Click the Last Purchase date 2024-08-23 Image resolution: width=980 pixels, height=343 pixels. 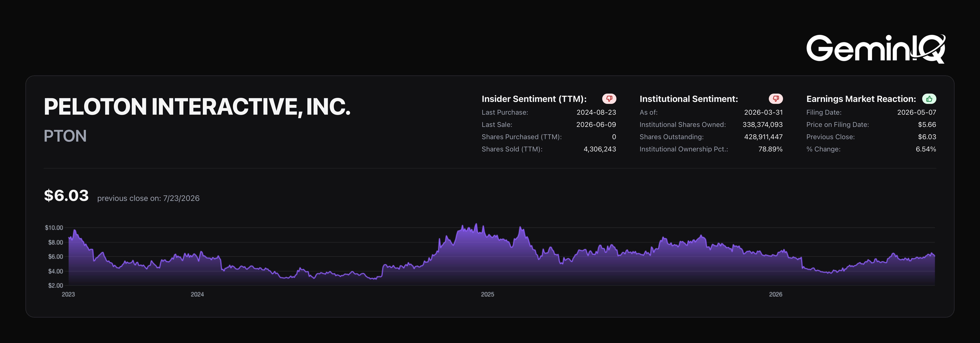[x=596, y=112]
